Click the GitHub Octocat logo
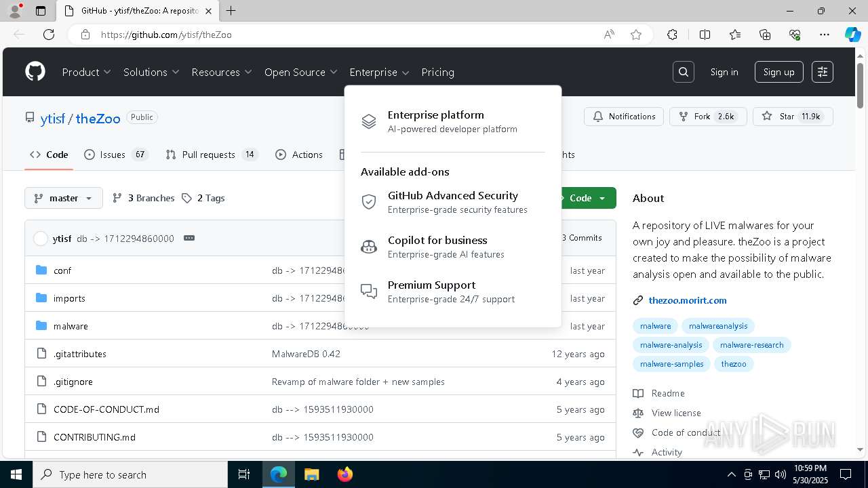 (35, 72)
